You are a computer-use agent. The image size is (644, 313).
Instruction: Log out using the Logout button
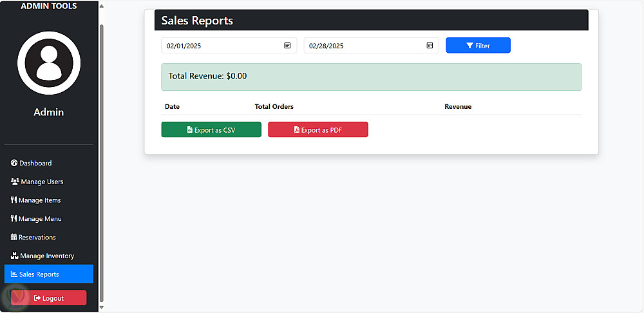point(49,298)
